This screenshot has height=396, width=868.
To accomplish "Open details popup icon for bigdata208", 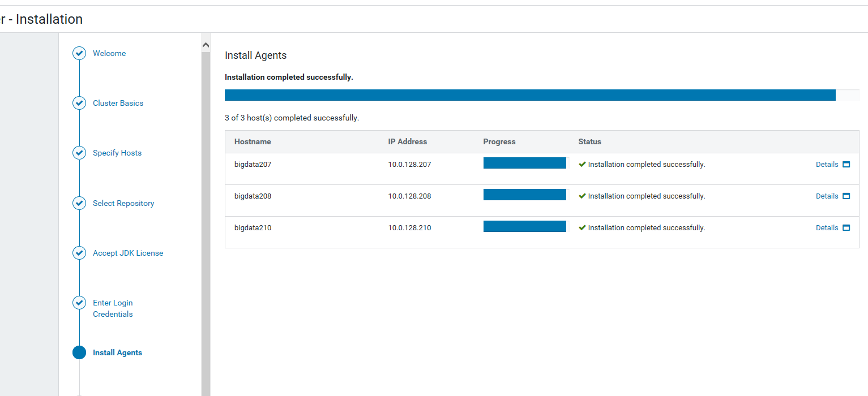I will 846,196.
